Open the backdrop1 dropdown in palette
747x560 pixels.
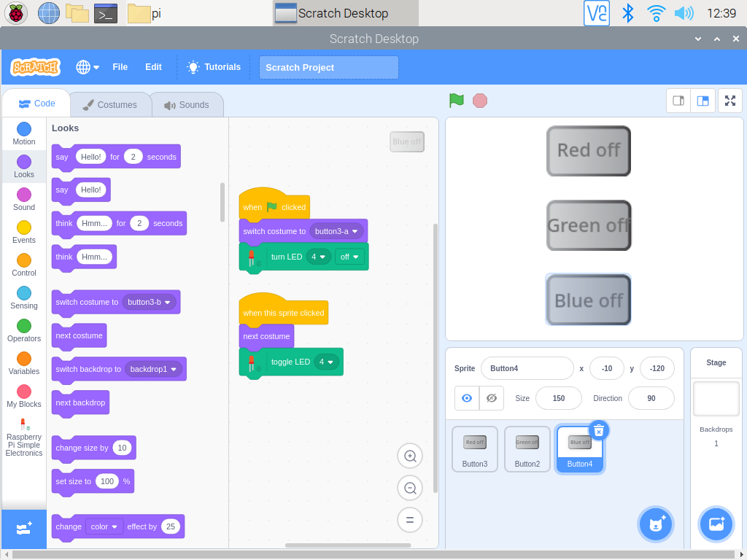tap(153, 369)
